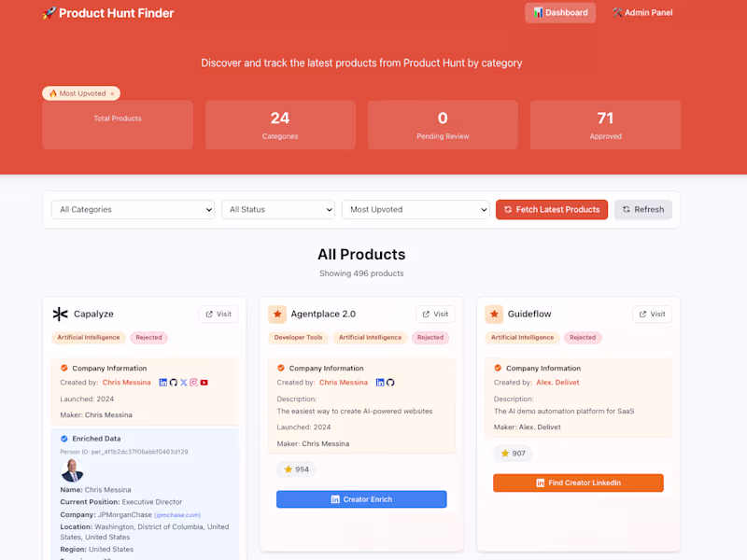Click the Agentplace 2.0 star logo

coord(277,314)
